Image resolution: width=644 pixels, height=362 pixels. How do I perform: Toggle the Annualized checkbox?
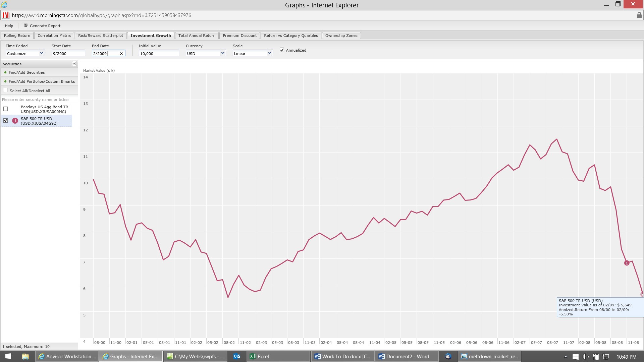tap(282, 50)
